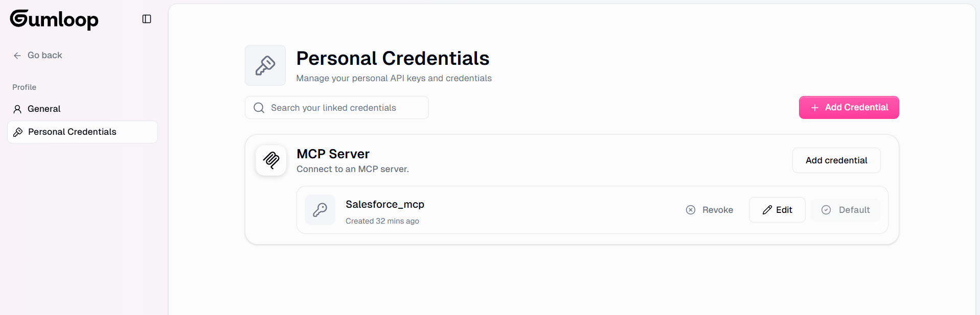Open the General profile section

click(44, 109)
